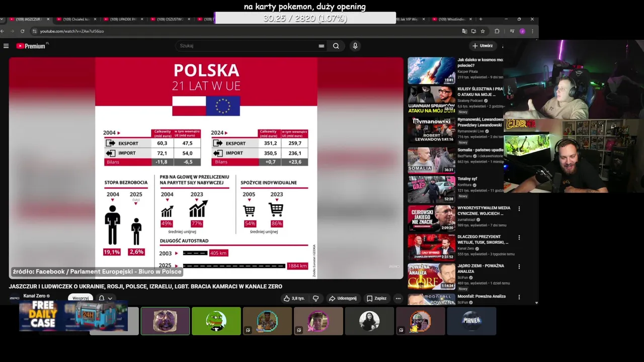Open a new browser tab with plus
The image size is (644, 362).
[480, 19]
